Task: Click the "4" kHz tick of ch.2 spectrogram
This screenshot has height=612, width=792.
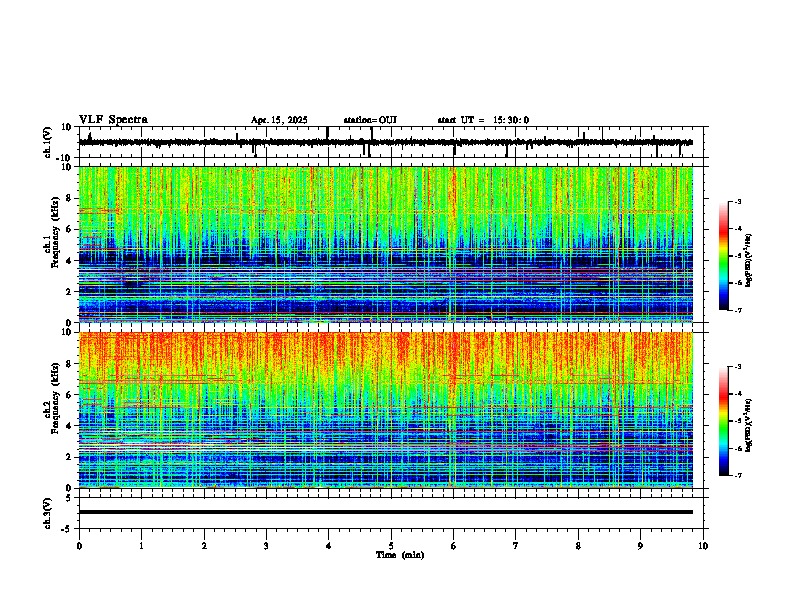Action: [x=70, y=426]
